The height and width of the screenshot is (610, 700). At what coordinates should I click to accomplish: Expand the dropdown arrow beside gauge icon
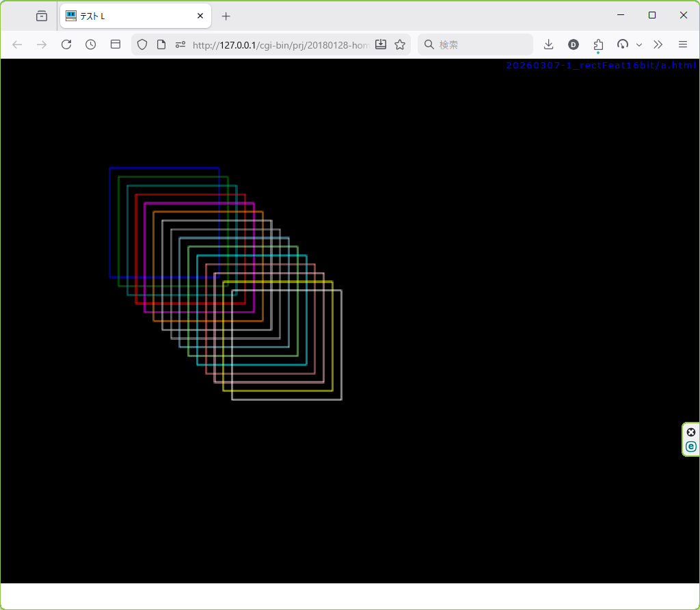(639, 44)
